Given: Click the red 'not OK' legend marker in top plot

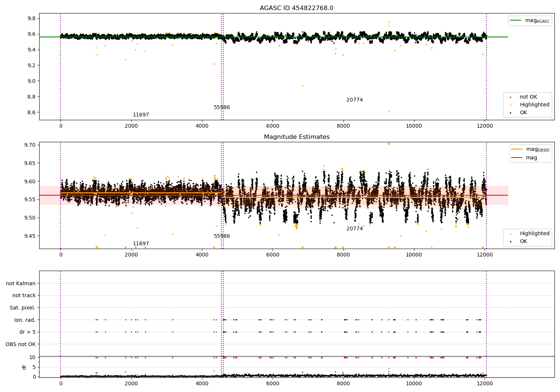Looking at the screenshot, I should point(510,97).
